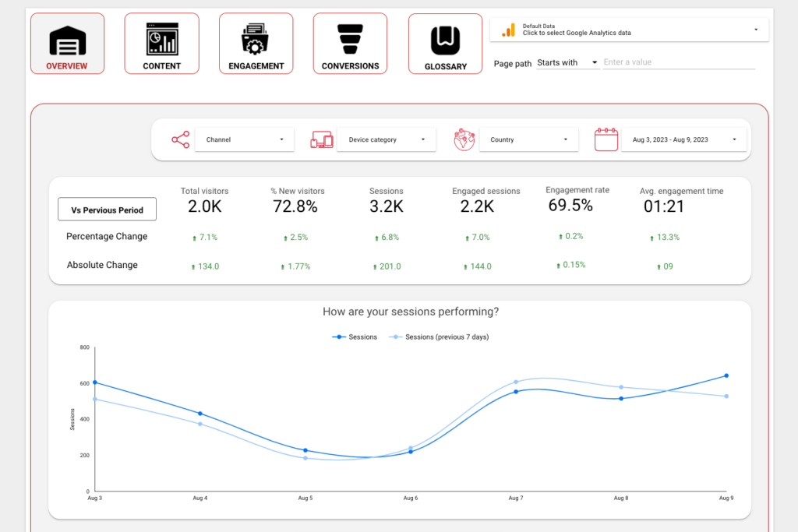Open the 'Starts with' page path condition dropdown

point(567,62)
